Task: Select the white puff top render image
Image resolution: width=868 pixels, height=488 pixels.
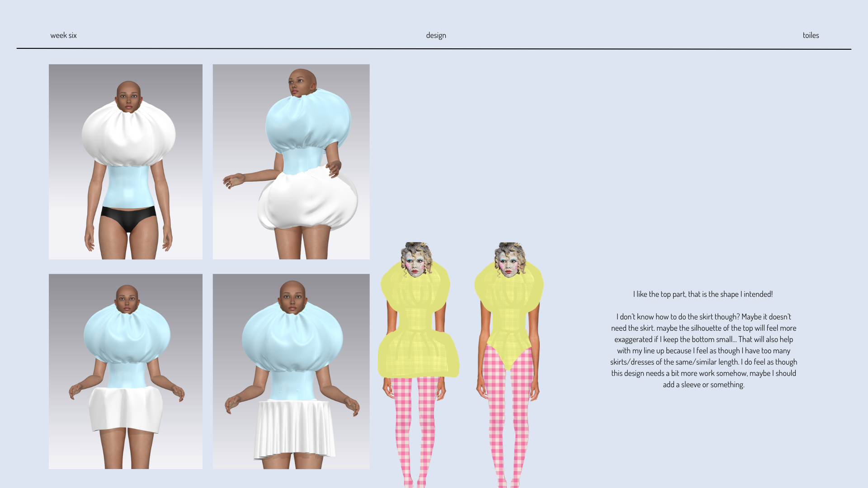Action: point(126,162)
